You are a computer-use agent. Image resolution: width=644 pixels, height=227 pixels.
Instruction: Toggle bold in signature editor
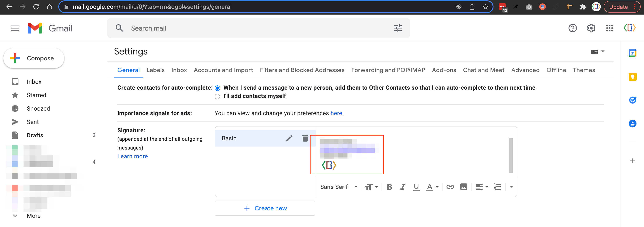pyautogui.click(x=389, y=187)
